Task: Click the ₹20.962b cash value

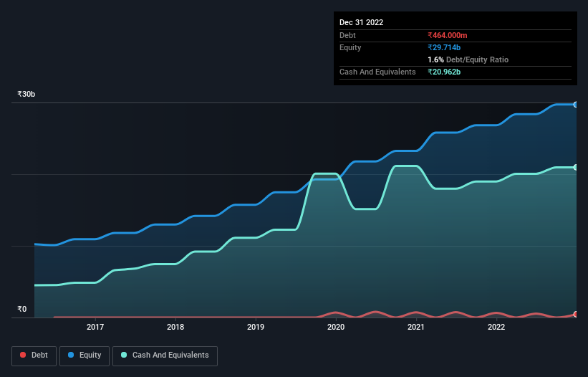Action: [x=444, y=72]
